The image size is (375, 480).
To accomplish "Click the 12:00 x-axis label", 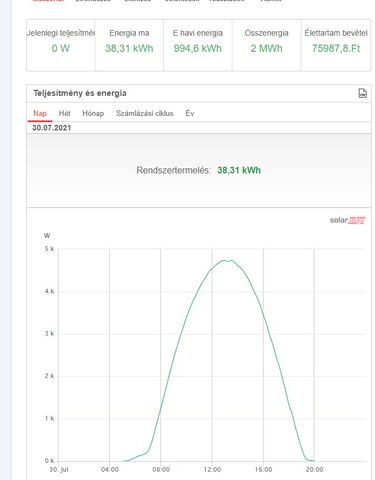I will (x=212, y=470).
